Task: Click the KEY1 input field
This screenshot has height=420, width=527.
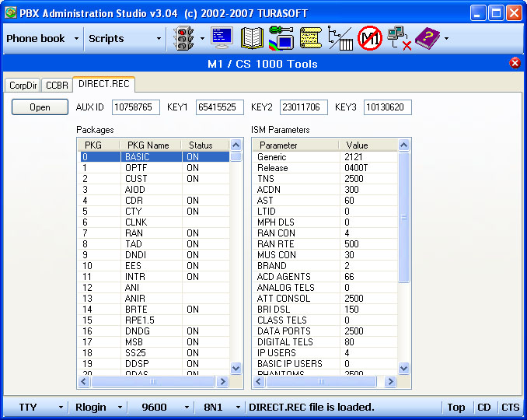Action: (x=220, y=107)
